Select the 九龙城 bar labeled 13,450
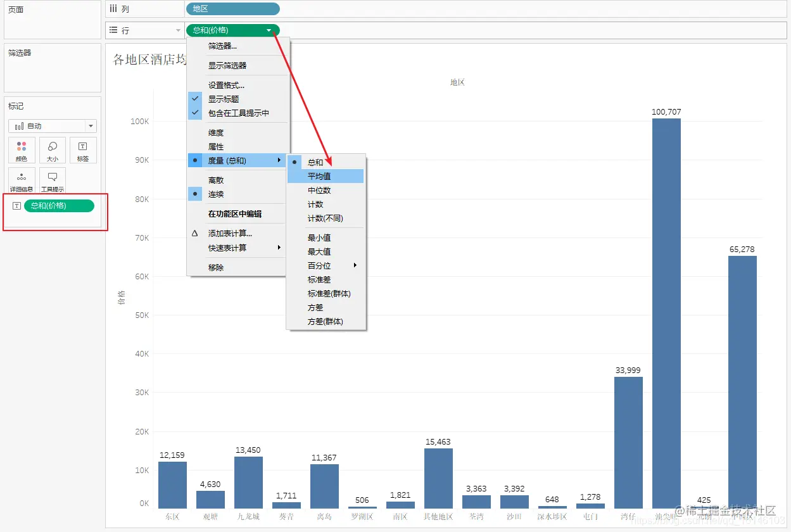The width and height of the screenshot is (791, 532). (248, 483)
